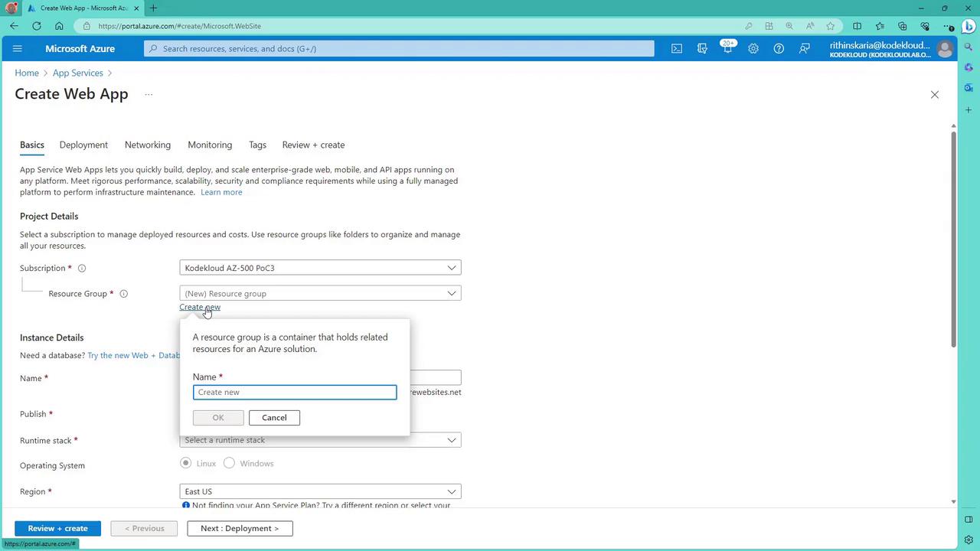Open the ellipsis menu beside Create Web App
Viewport: 980px width, 551px height.
tap(149, 95)
